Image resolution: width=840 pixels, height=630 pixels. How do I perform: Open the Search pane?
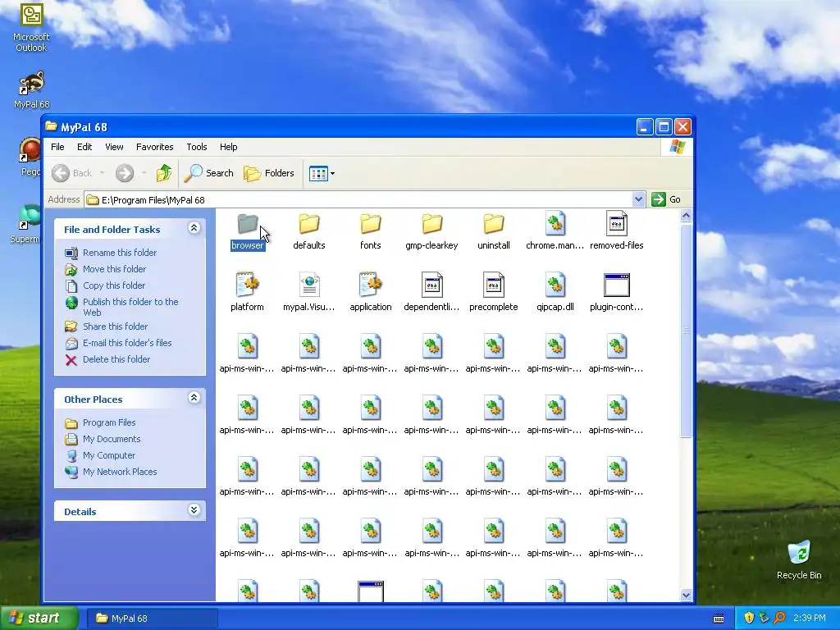point(208,173)
